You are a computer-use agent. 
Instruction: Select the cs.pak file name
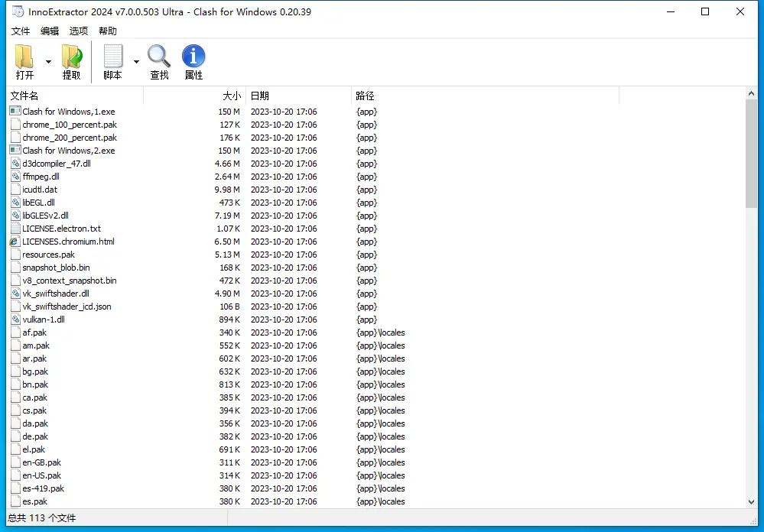point(34,410)
